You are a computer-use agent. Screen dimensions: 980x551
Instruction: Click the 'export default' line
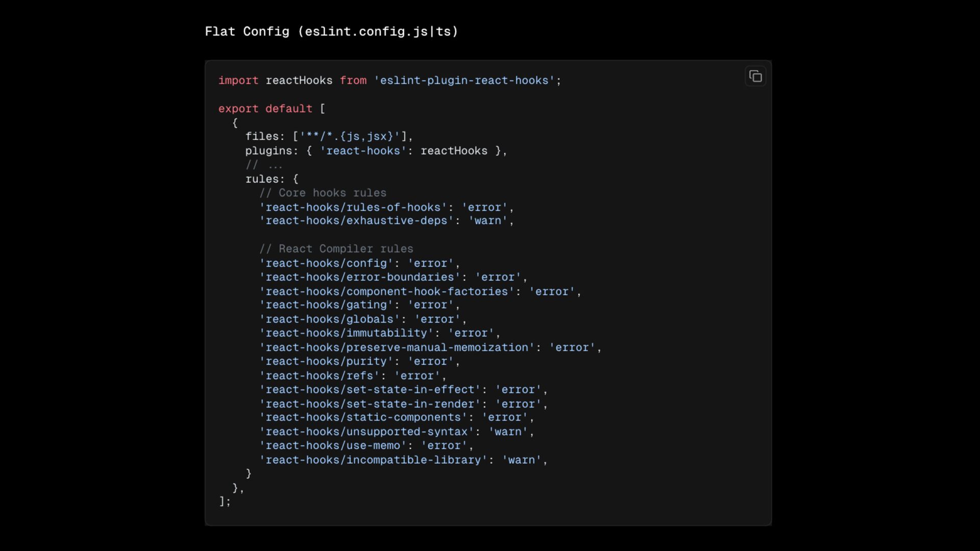click(272, 109)
